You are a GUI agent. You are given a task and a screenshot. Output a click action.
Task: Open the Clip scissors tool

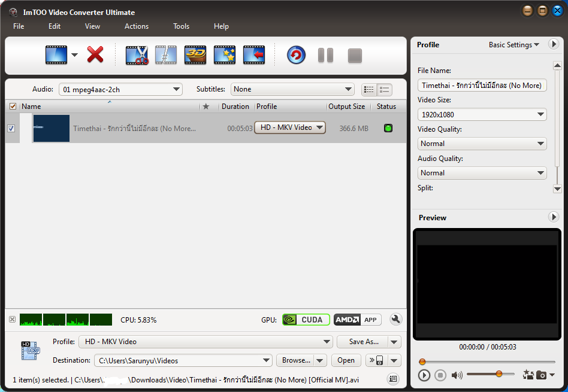[137, 55]
